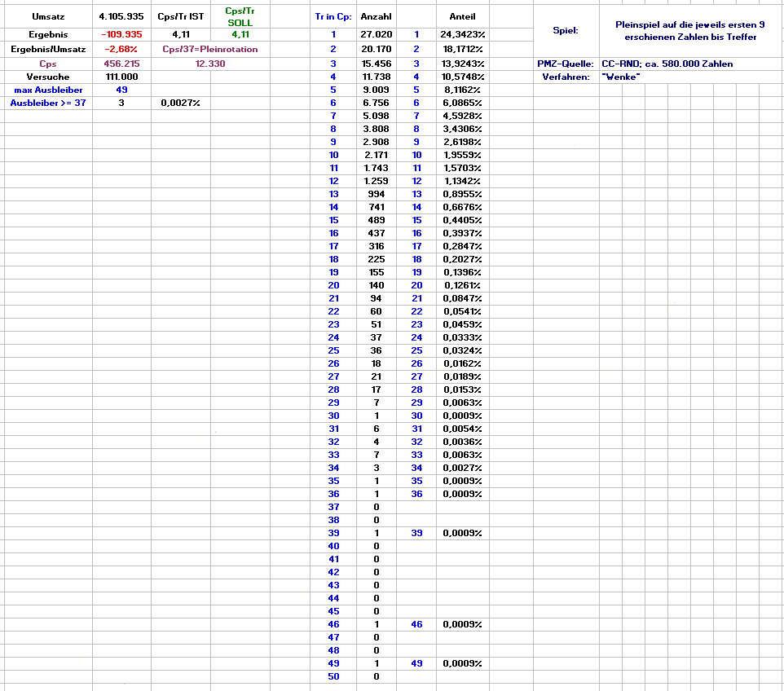
Task: Click the Anzahl cell 11.738
Action: pyautogui.click(x=376, y=77)
